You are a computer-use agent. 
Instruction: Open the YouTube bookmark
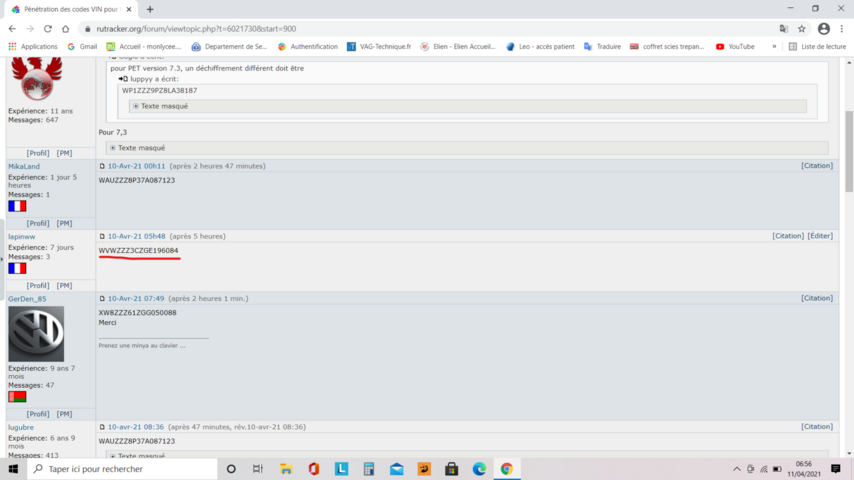tap(735, 47)
